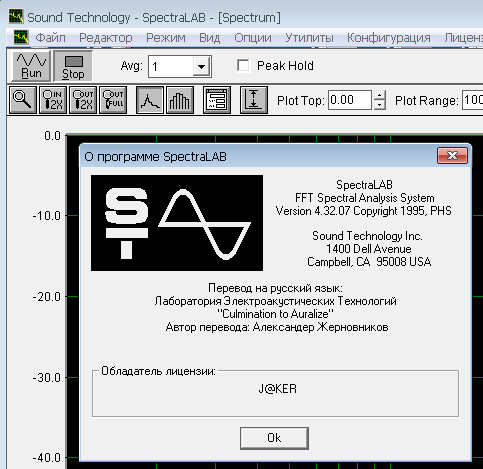Switch to line plot display
Screen dimensions: 483x469
[150, 100]
